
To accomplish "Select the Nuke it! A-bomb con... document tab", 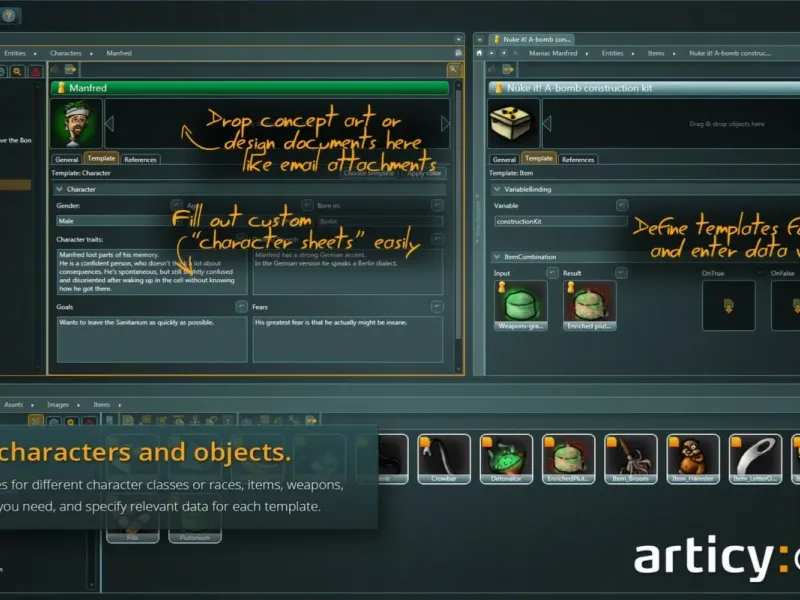I will click(532, 39).
